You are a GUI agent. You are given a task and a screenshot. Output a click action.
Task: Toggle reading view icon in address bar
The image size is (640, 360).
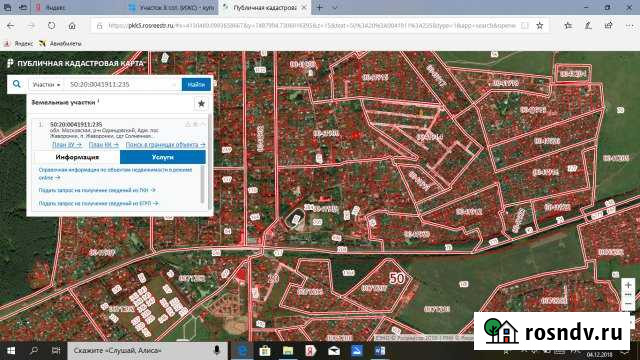coord(525,26)
